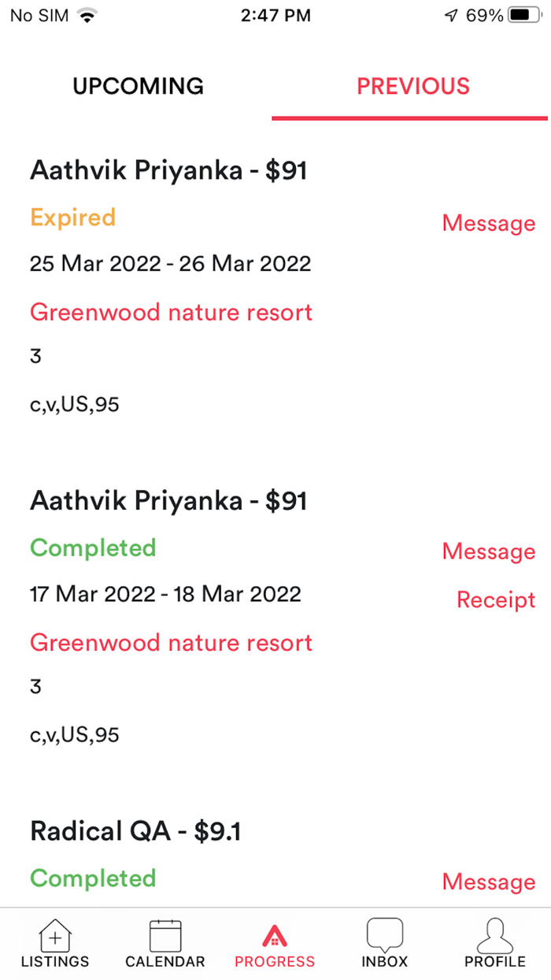The width and height of the screenshot is (551, 980).
Task: Open Greenwood nature resort in completed booking
Action: click(171, 642)
